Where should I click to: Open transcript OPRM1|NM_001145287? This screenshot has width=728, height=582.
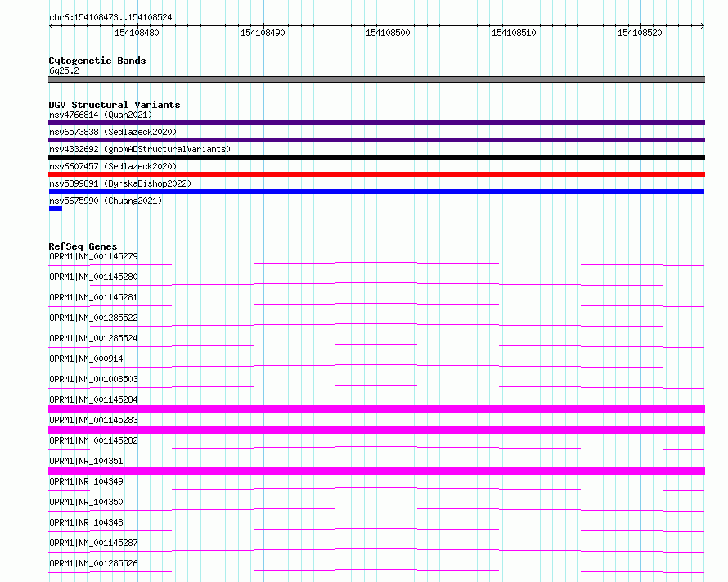[93, 543]
